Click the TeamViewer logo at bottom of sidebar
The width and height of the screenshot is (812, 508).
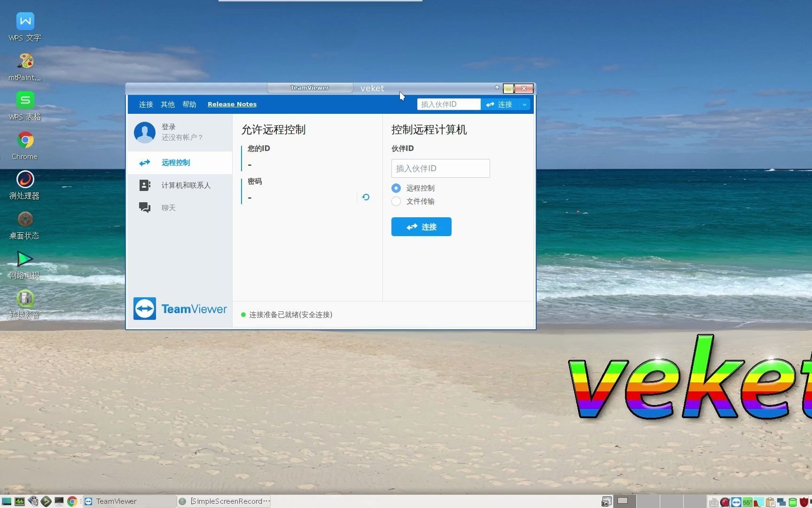(x=180, y=309)
